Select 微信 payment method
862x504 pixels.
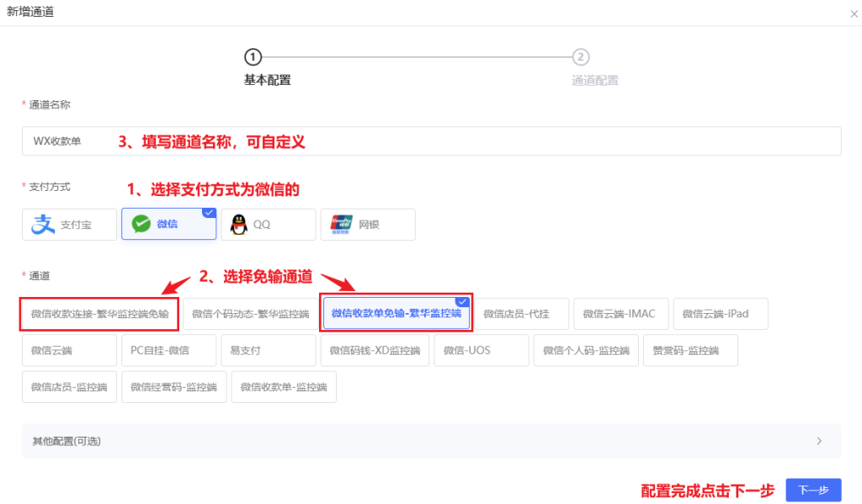coord(168,225)
